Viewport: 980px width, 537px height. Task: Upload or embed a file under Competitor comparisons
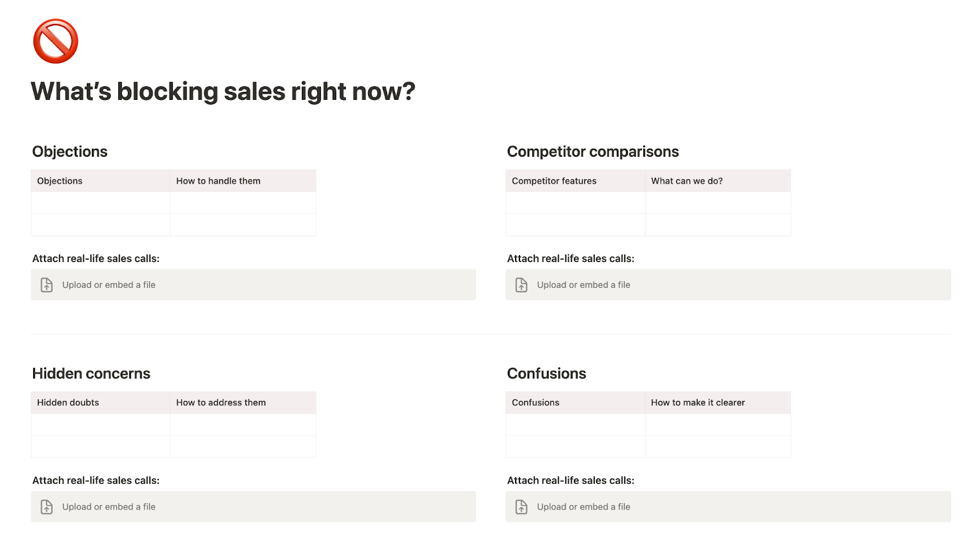pyautogui.click(x=728, y=285)
